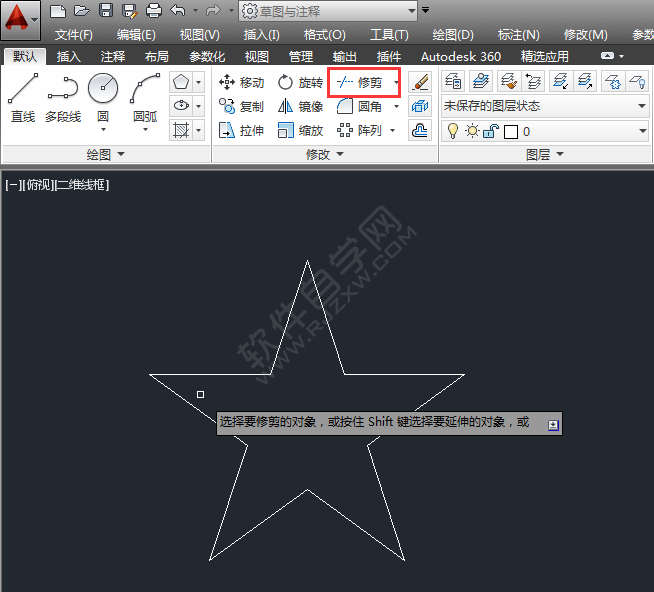This screenshot has width=654, height=592.
Task: Click the Ellipse tool icon
Action: [x=181, y=106]
